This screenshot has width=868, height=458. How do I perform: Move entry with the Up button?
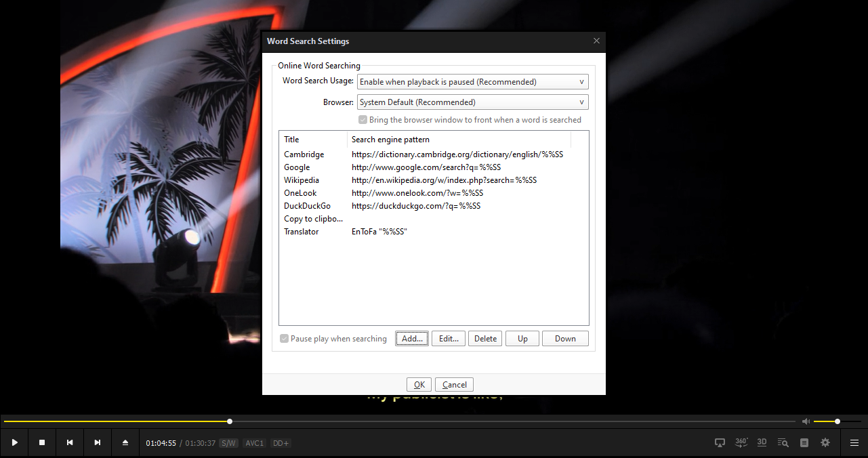(522, 339)
